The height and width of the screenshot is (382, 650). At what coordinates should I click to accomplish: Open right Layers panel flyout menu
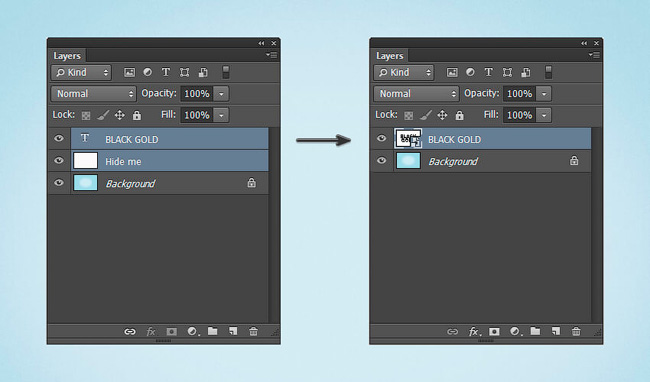coord(594,55)
